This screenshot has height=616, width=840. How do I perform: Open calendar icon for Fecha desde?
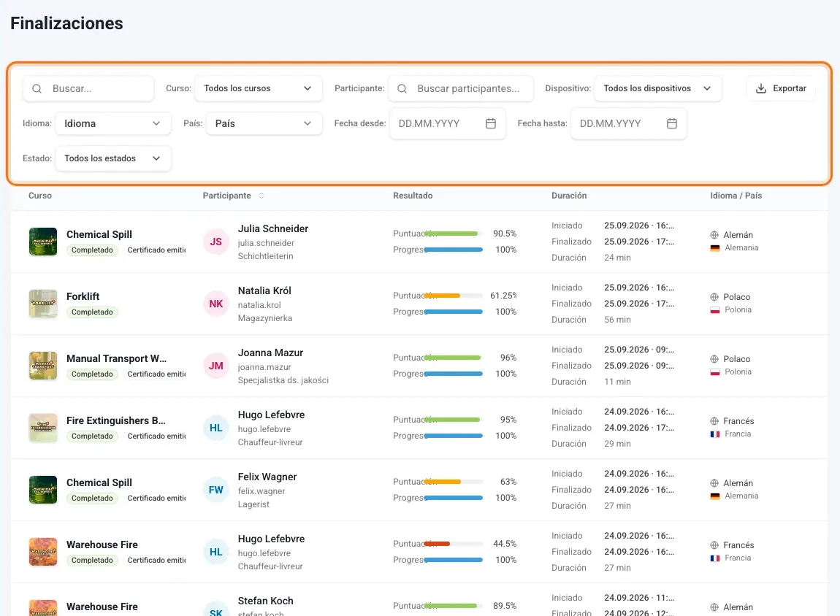[x=491, y=123]
